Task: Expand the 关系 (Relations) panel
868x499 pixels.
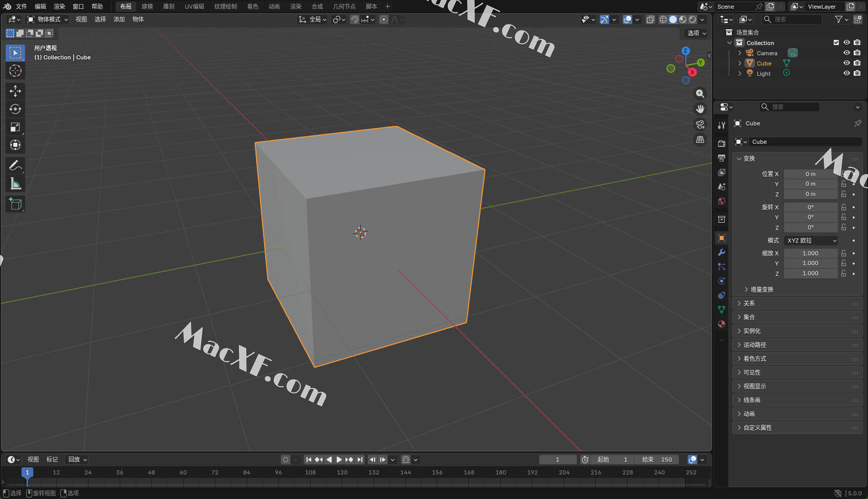Action: (x=749, y=303)
